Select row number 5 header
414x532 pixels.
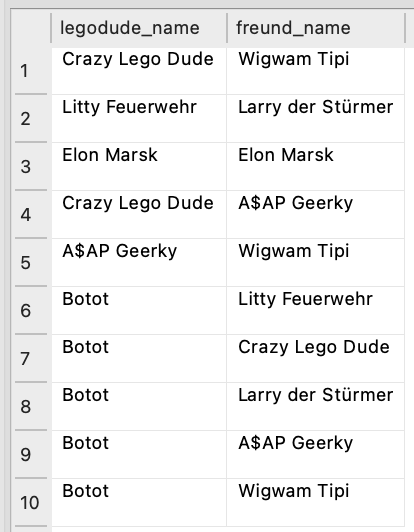pos(31,263)
